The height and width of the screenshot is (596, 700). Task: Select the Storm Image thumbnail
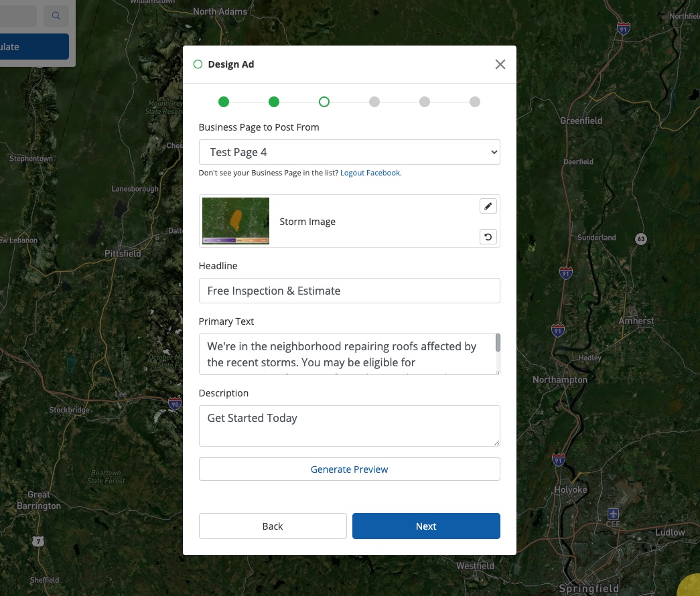tap(236, 221)
